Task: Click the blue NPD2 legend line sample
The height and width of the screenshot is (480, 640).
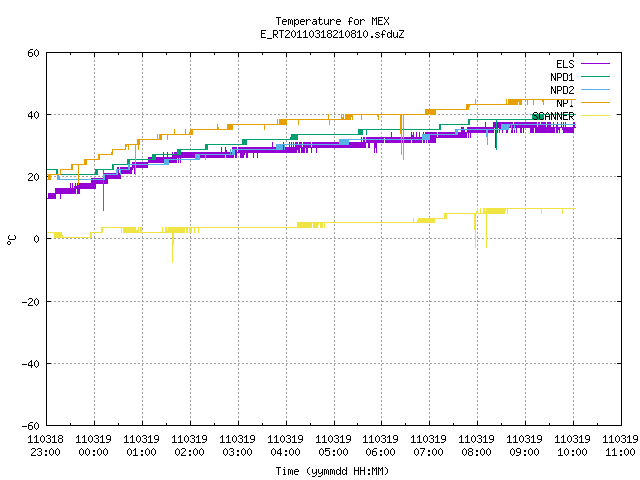Action: [x=595, y=89]
